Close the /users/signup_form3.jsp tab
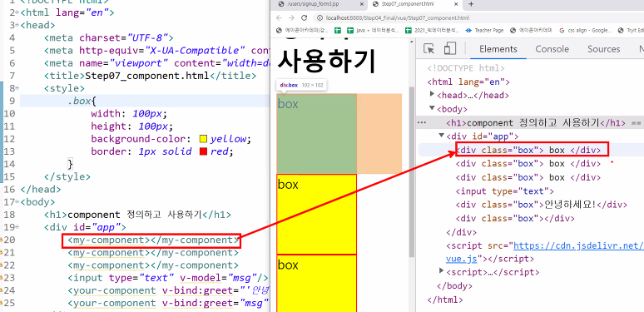 [361, 4]
